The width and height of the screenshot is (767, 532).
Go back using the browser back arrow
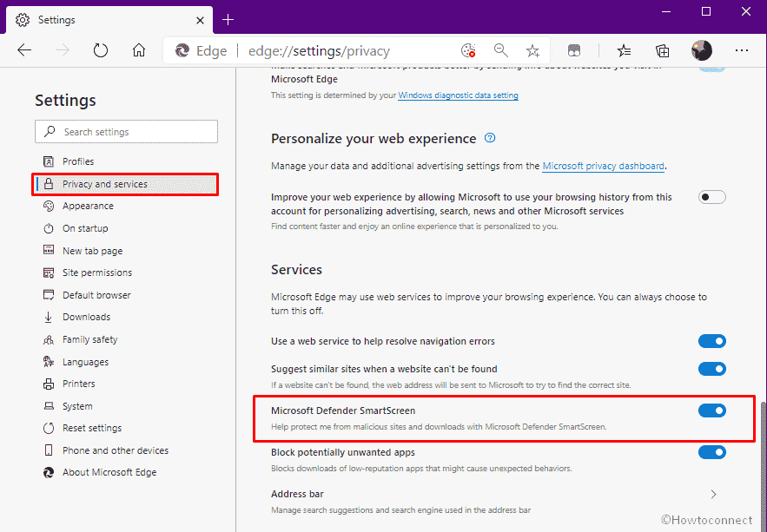point(24,50)
